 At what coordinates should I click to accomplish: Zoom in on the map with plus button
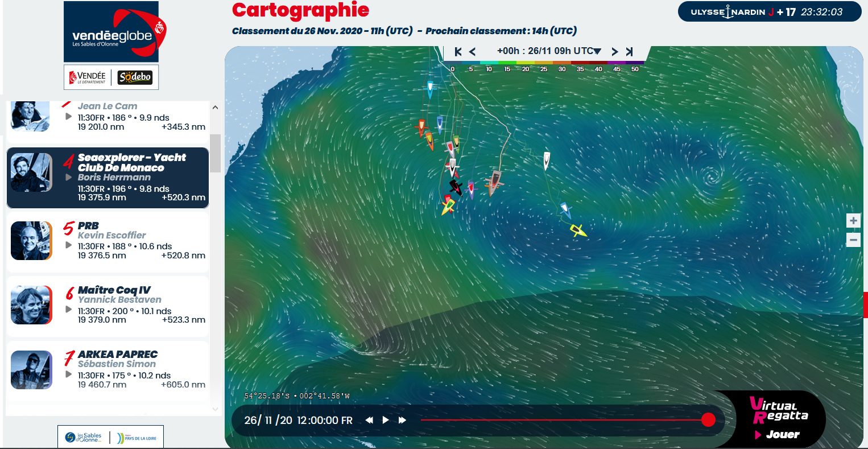click(x=853, y=221)
